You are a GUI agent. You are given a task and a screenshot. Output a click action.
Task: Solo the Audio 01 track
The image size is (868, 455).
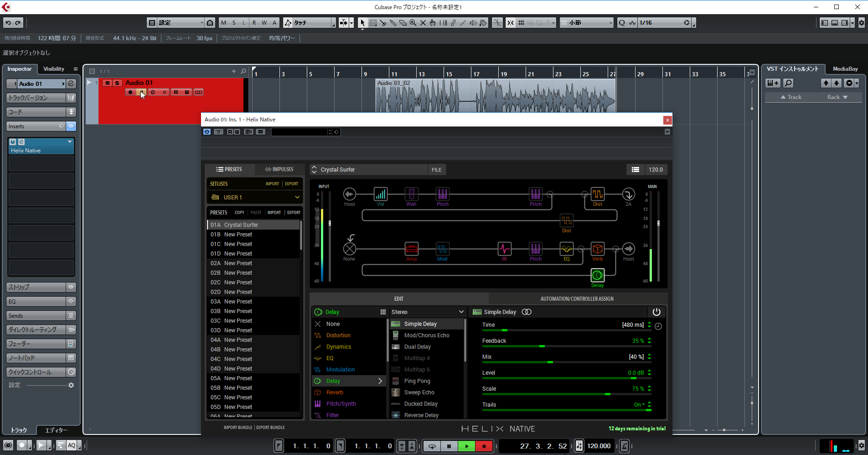click(x=117, y=83)
